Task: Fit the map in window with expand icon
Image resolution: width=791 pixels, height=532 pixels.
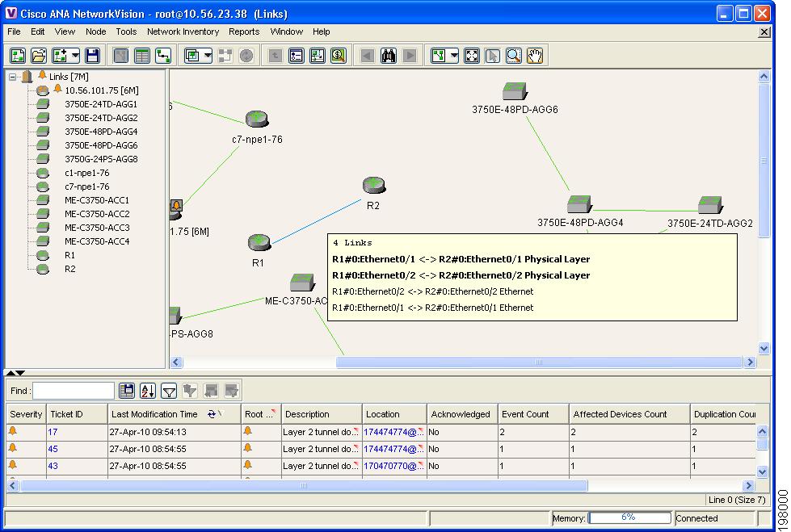Action: pos(472,56)
